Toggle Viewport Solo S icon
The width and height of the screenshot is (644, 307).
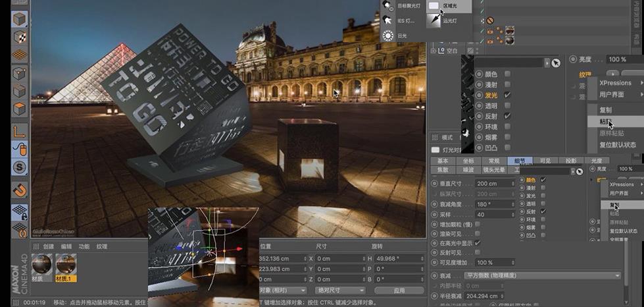click(19, 167)
